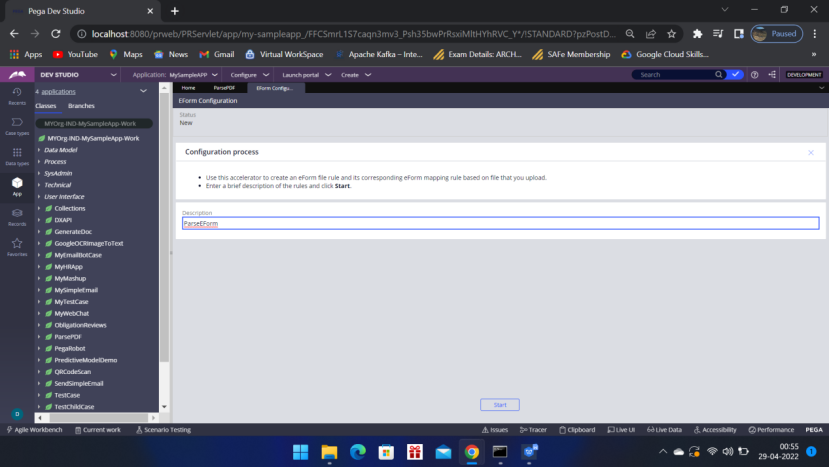Screen dimensions: 830x467
Task: Open Issues in the footer toolbar
Action: click(494, 429)
